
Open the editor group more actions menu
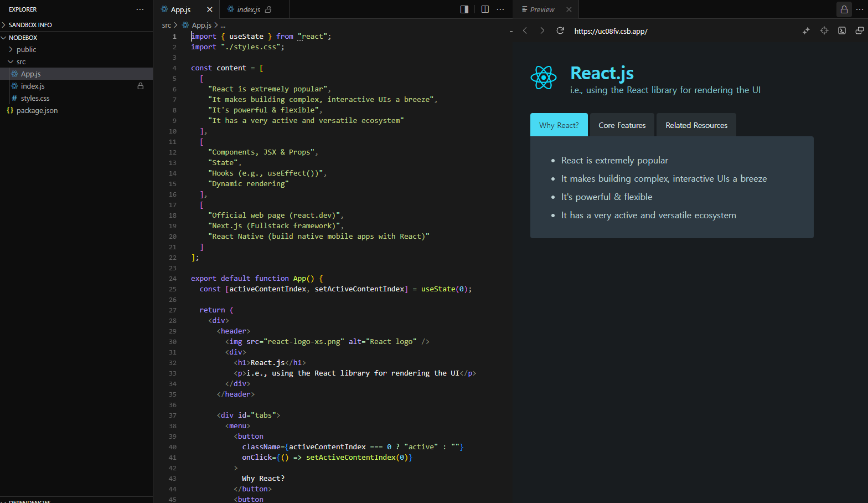point(500,9)
